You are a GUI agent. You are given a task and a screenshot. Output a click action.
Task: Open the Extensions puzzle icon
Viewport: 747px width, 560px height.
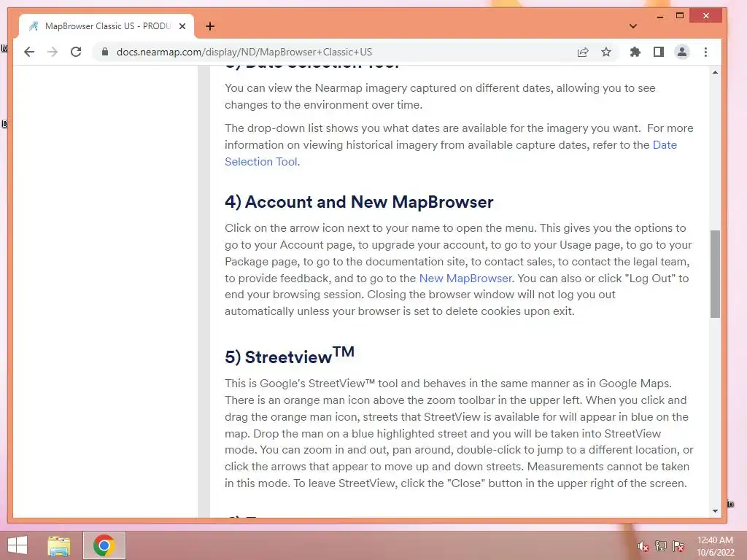click(x=635, y=52)
